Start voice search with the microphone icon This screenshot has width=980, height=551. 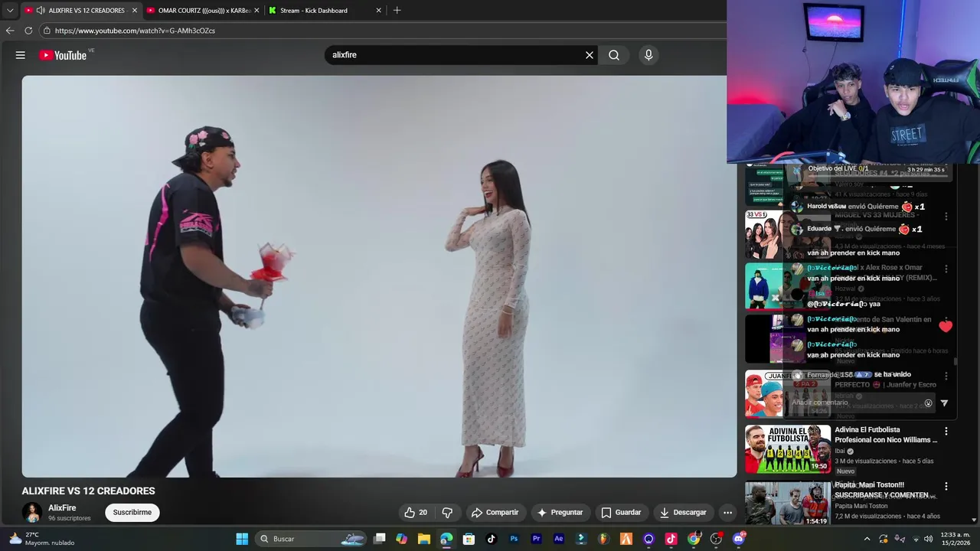pos(648,55)
